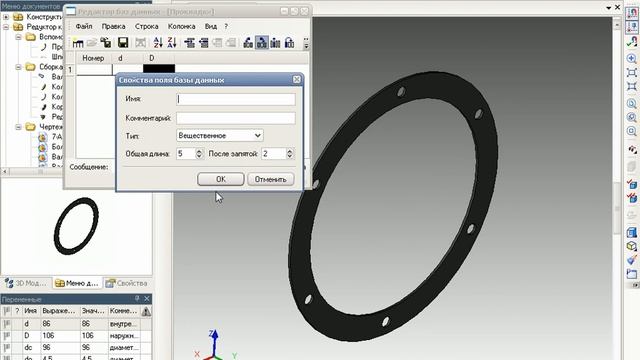
Task: Click the second row-insert icon beside Z-A sort
Action: point(203,42)
